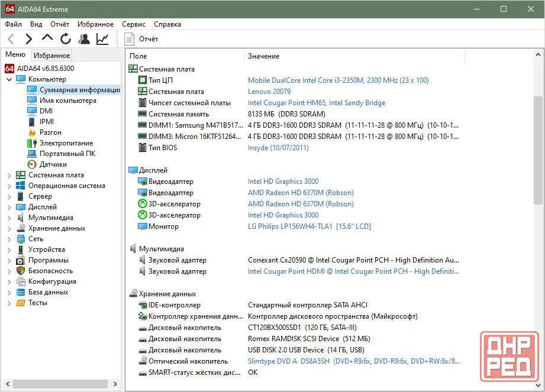Image resolution: width=545 pixels, height=392 pixels.
Task: Click the Forward navigation arrow
Action: pos(29,39)
